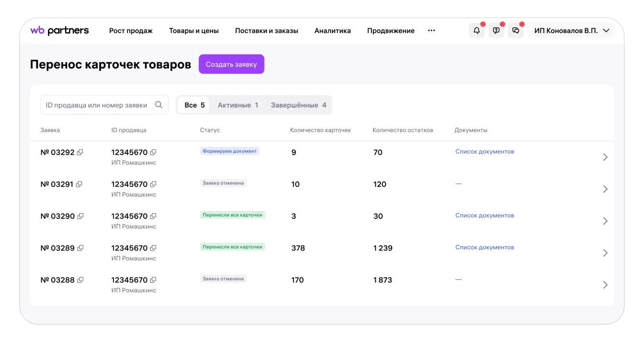Click Количество карточек column header

pos(321,130)
